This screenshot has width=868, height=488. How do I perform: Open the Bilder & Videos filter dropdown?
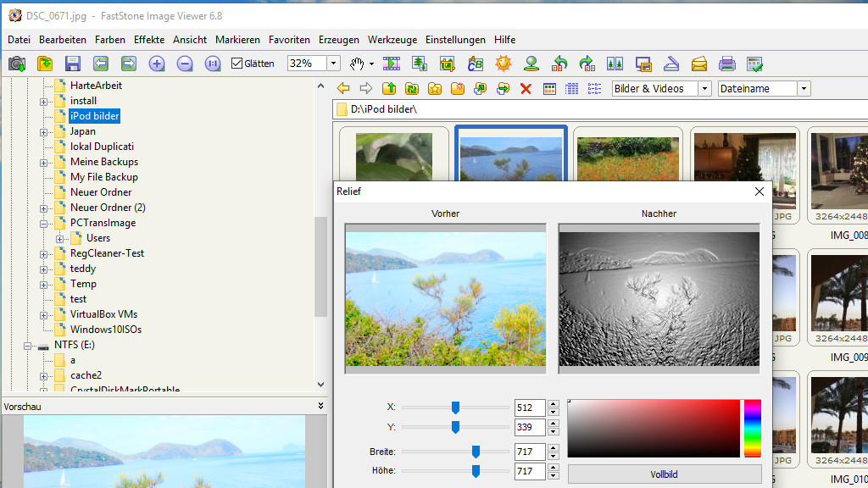704,89
